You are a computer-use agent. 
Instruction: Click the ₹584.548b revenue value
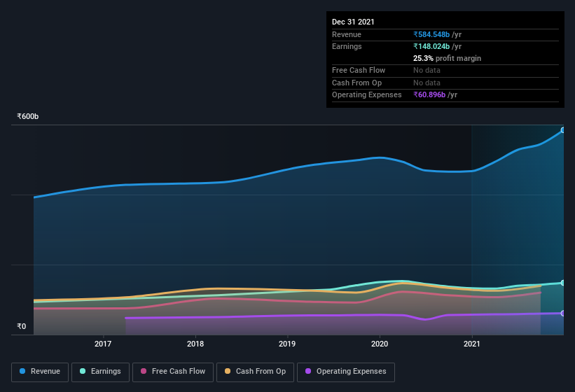[431, 34]
